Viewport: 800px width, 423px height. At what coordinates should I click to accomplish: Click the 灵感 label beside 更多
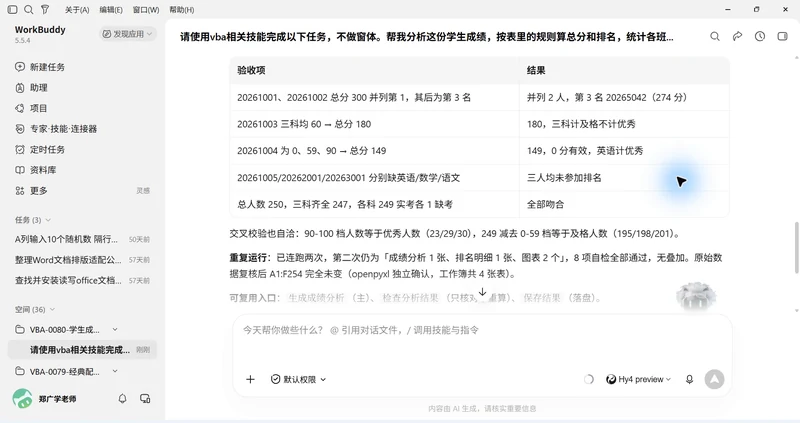[143, 190]
